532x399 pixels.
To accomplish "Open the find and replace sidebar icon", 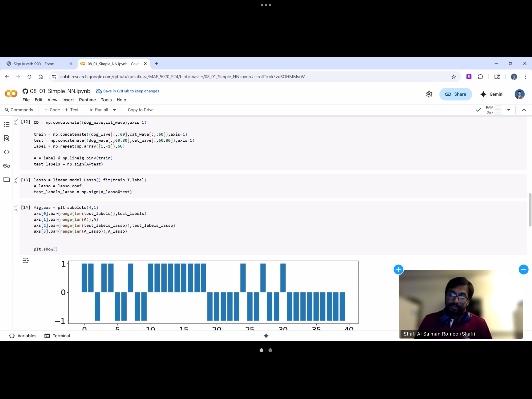I will click(6, 138).
